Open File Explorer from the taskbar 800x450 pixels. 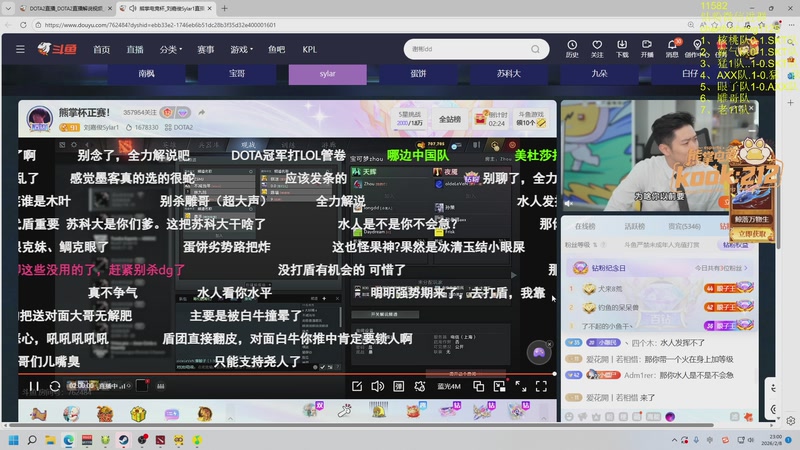pos(50,440)
